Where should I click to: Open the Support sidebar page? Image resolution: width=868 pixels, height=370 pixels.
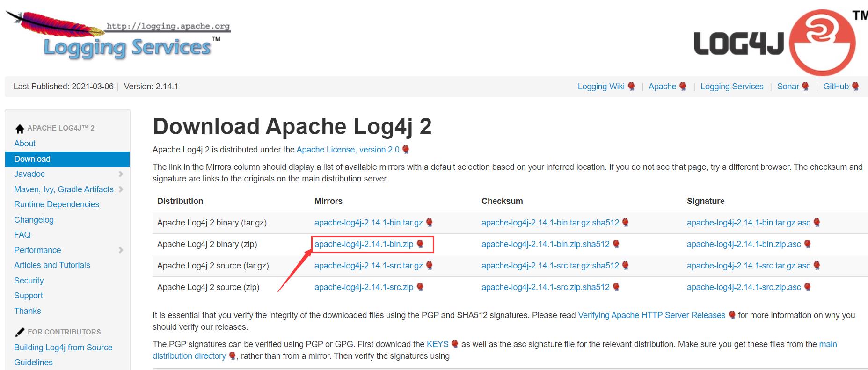click(x=28, y=296)
